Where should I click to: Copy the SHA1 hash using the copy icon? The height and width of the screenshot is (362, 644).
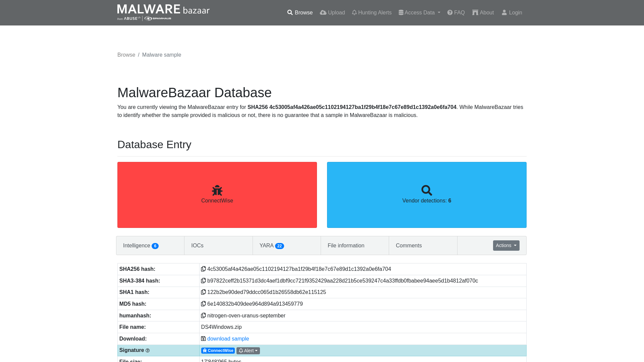click(204, 292)
